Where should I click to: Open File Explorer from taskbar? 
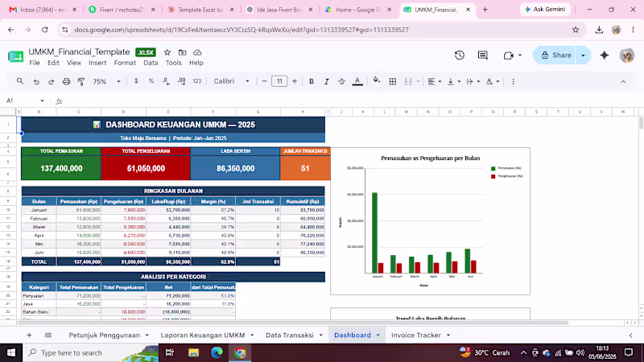point(193,352)
